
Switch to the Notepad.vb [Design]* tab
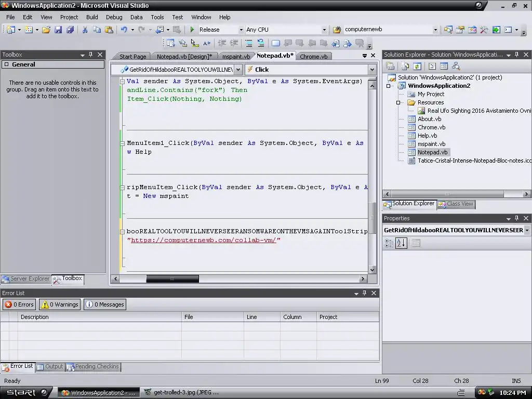click(x=184, y=57)
